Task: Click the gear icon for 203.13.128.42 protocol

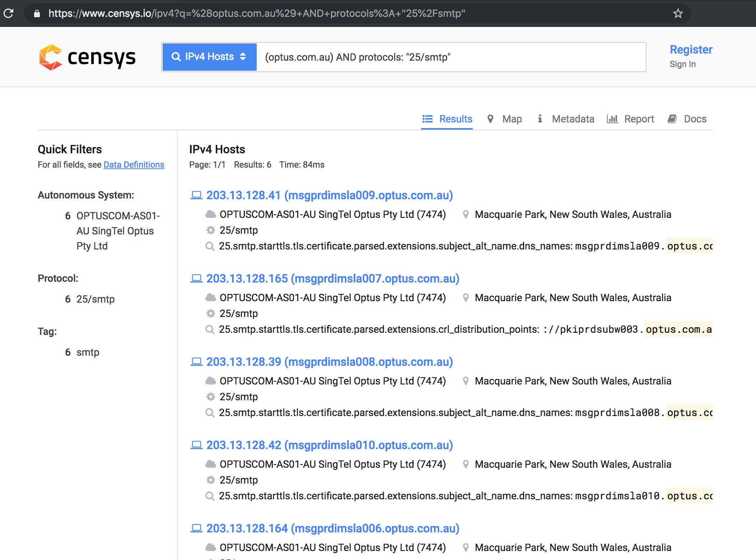Action: tap(211, 480)
